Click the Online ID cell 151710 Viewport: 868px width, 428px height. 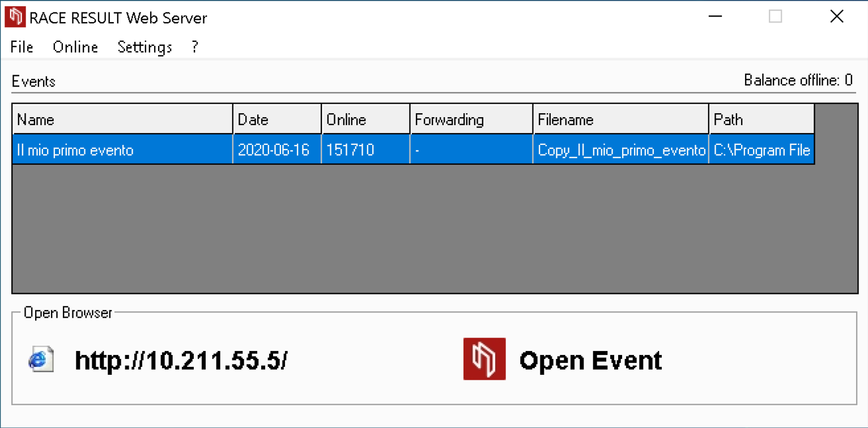point(365,149)
